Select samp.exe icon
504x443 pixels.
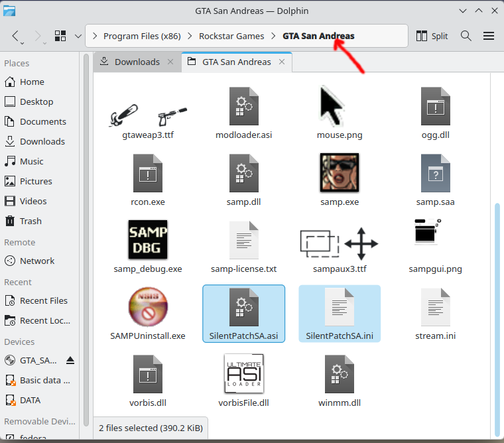point(340,172)
